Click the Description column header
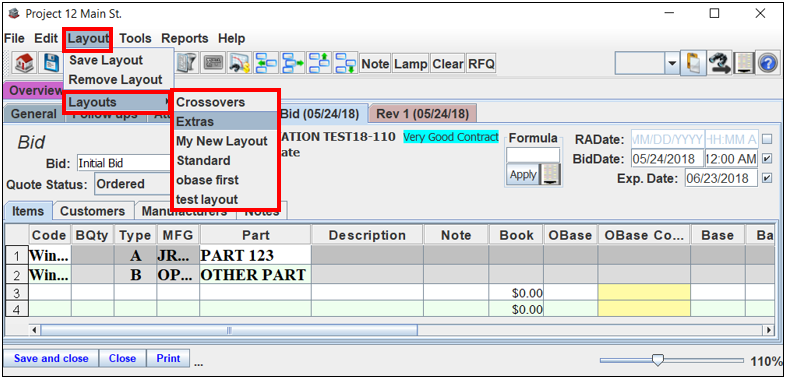This screenshot has width=787, height=381. click(367, 235)
